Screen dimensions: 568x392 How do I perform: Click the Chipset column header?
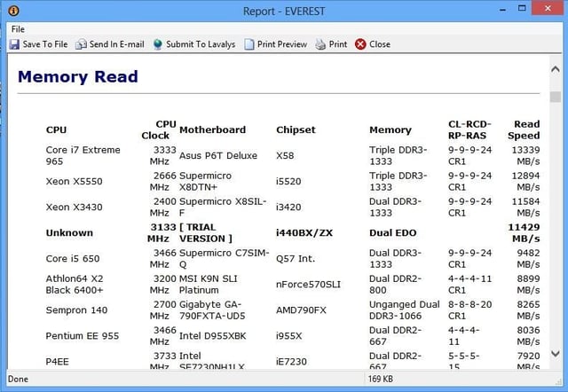click(296, 130)
